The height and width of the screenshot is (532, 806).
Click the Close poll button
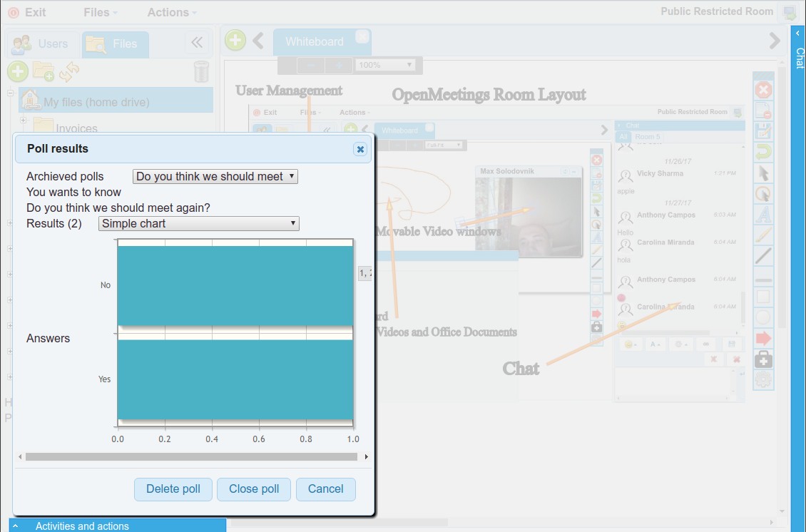pos(253,488)
